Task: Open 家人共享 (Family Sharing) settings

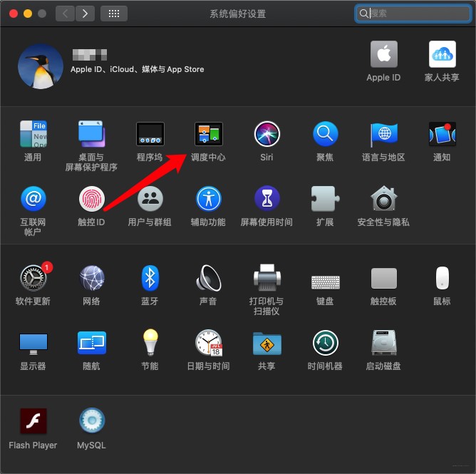Action: [x=442, y=54]
